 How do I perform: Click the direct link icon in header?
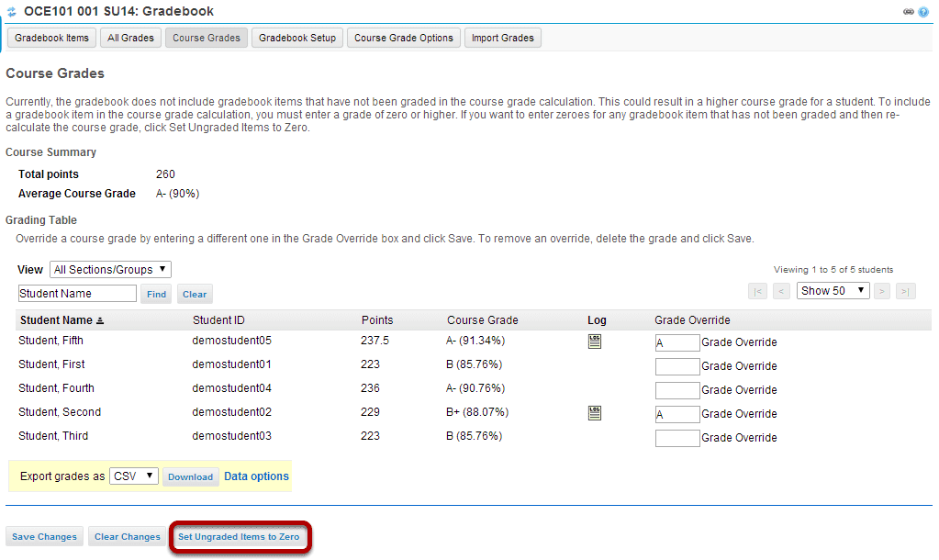pyautogui.click(x=909, y=12)
